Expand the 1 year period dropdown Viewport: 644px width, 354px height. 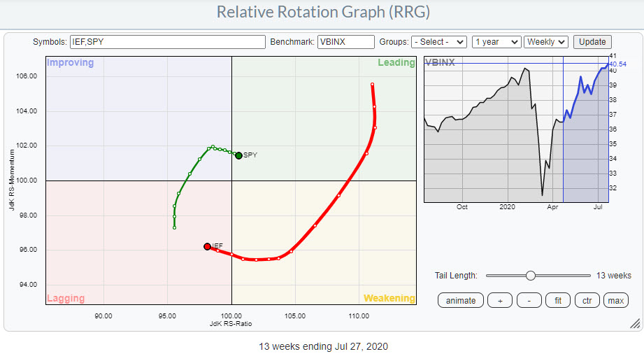click(x=496, y=42)
